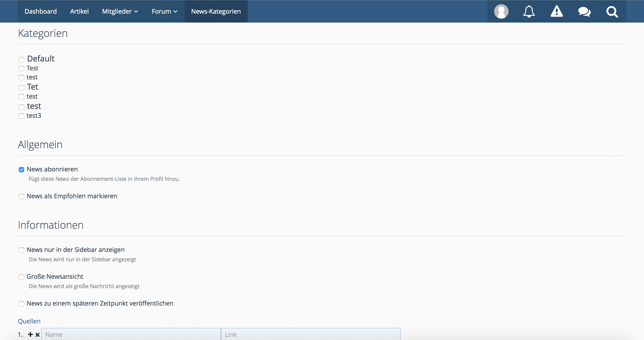Enable News als Empfohlen markieren
The height and width of the screenshot is (340, 644).
point(21,196)
